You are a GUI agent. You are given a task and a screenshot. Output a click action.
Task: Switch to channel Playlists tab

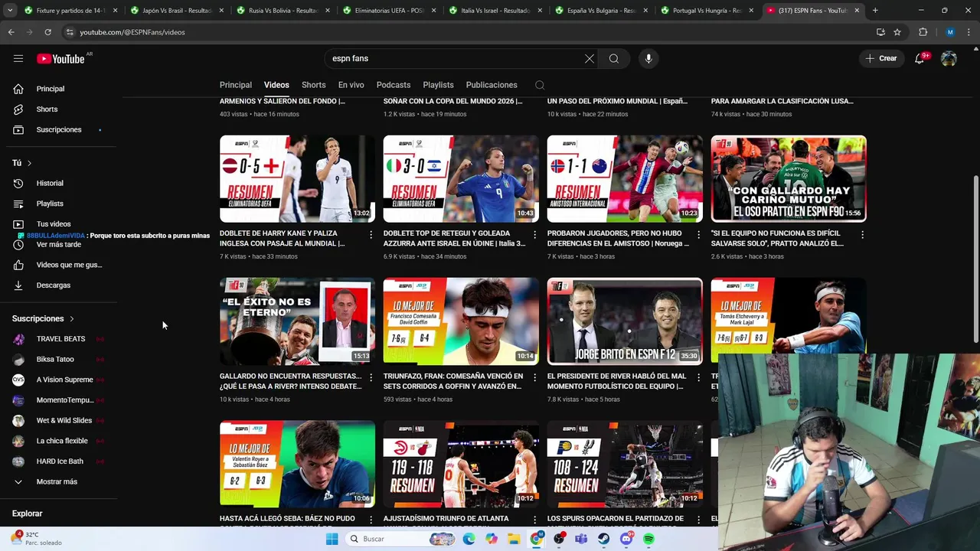tap(439, 85)
